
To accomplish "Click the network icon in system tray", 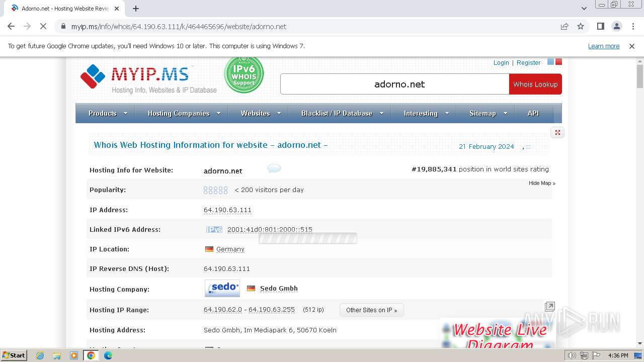I will point(584,355).
